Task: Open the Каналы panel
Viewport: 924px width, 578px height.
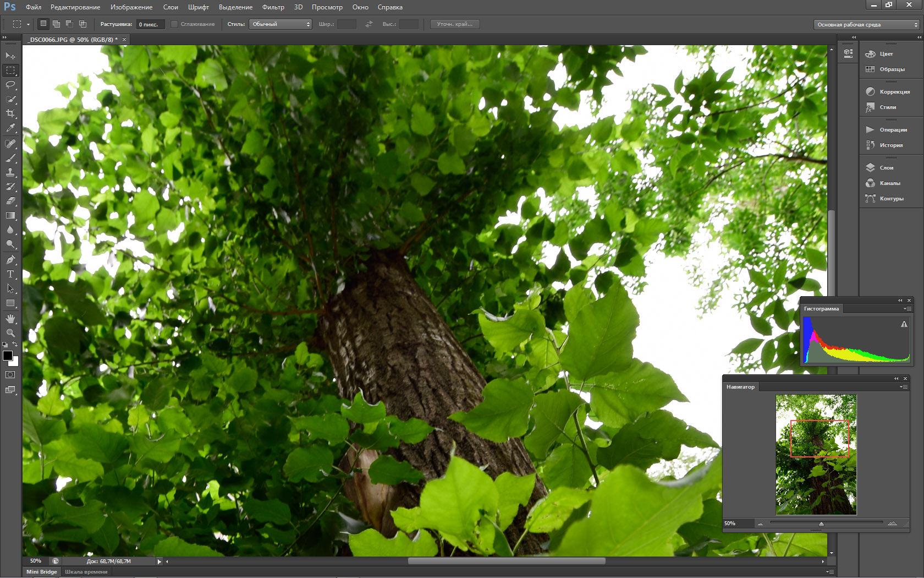Action: point(891,183)
